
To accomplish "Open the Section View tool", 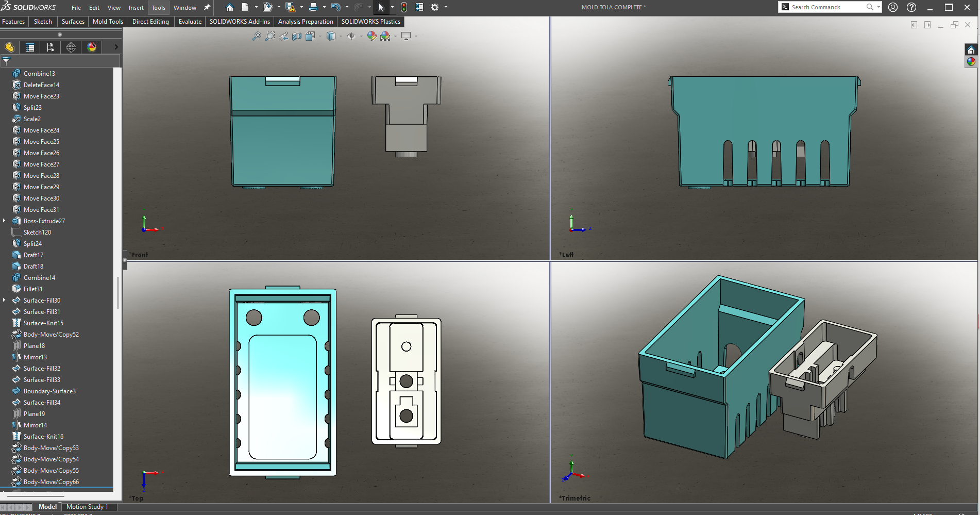I will coord(297,36).
